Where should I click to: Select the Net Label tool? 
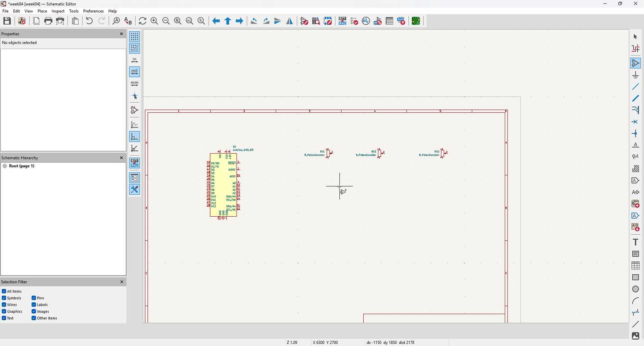click(635, 145)
